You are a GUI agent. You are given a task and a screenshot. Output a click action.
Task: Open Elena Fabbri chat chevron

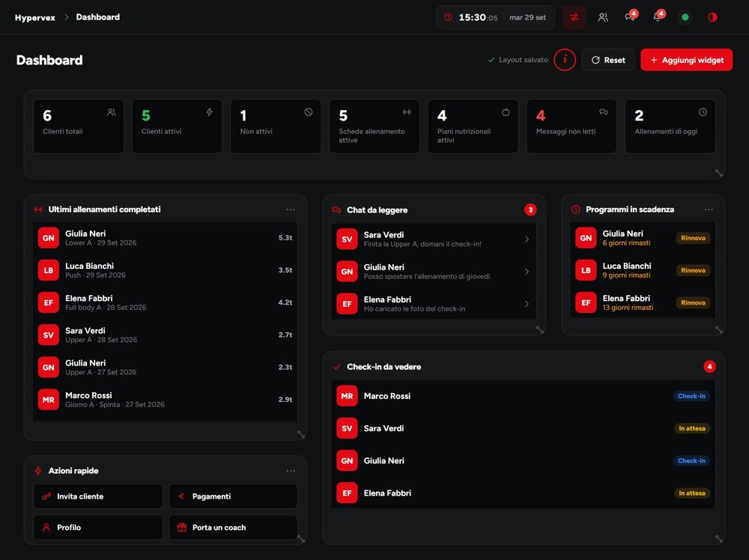coord(527,304)
